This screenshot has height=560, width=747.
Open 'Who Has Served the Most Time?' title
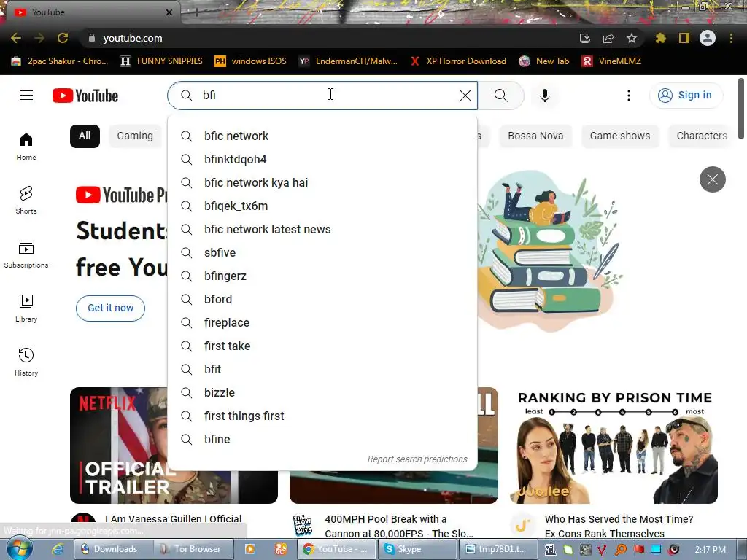tap(619, 526)
